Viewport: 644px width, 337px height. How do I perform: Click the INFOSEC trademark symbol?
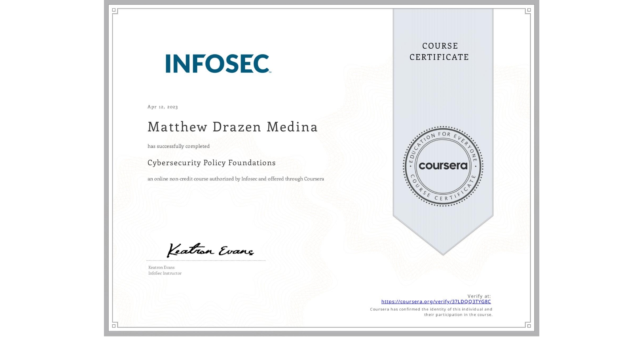270,73
